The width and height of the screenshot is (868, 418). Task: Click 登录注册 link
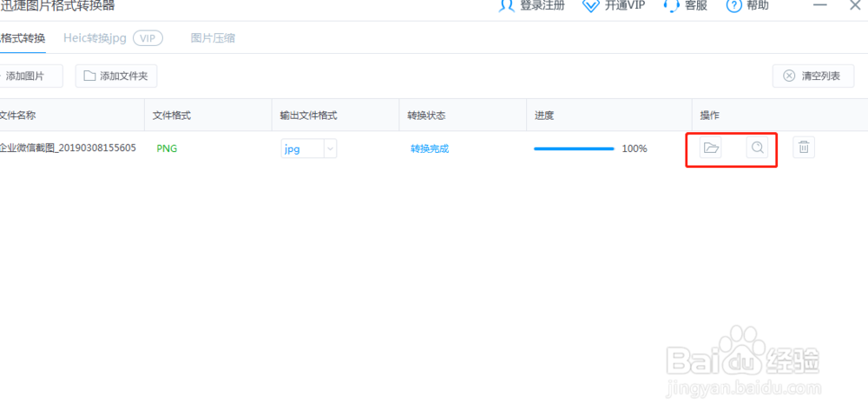(x=542, y=5)
